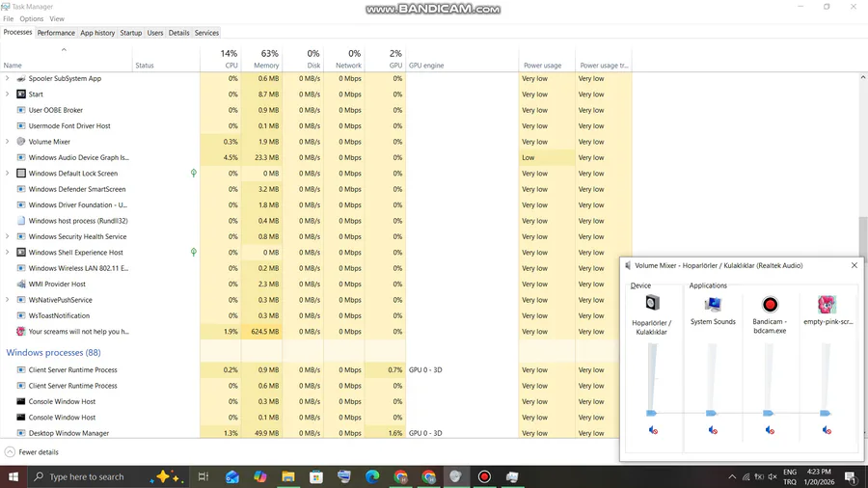
Task: Collapse view with the Fewer details button
Action: coord(32,452)
